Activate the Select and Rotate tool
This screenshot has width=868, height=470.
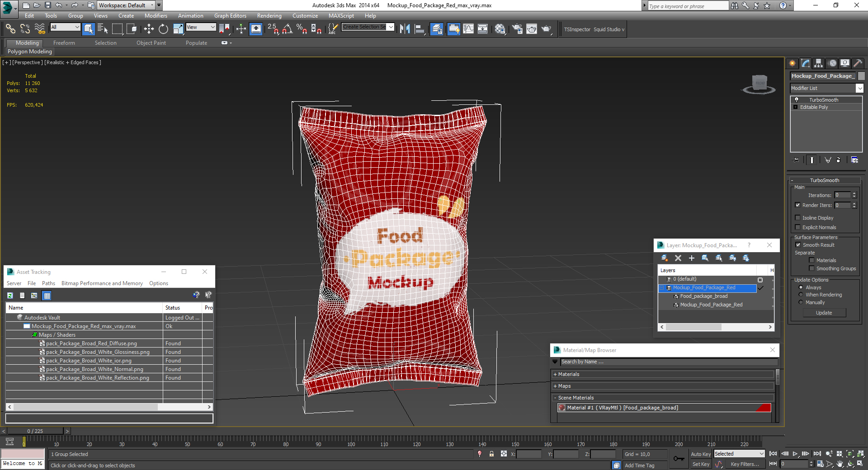coord(163,29)
